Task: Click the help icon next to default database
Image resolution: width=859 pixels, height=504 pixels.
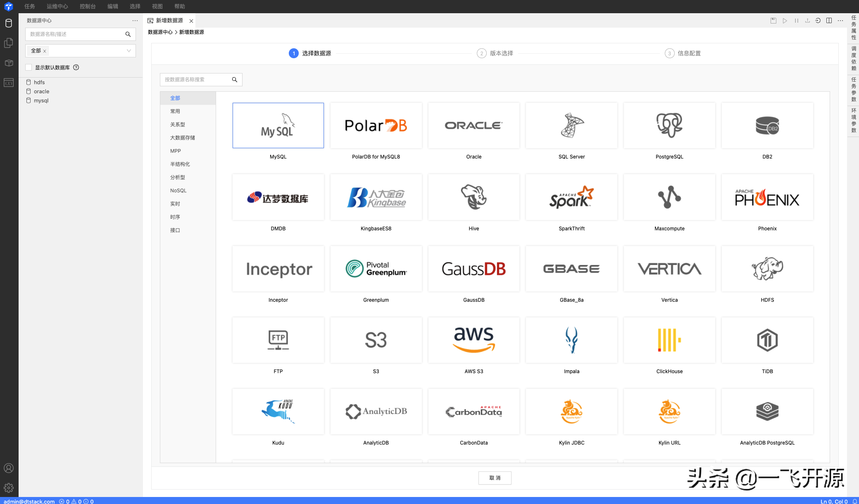Action: 76,67
